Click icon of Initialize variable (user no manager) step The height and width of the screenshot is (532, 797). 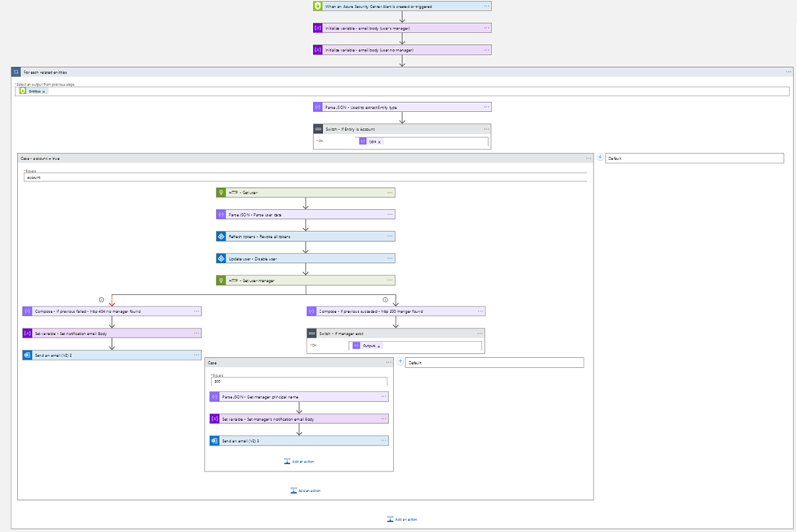click(318, 50)
